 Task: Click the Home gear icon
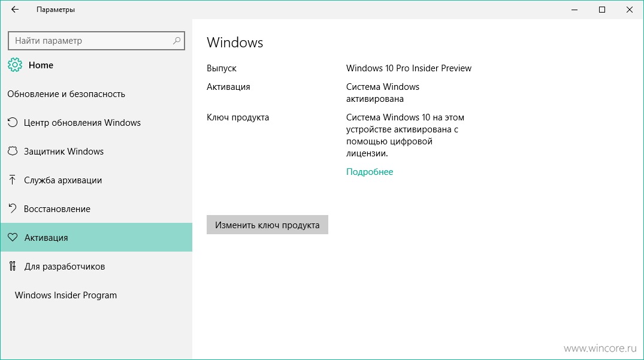click(15, 65)
